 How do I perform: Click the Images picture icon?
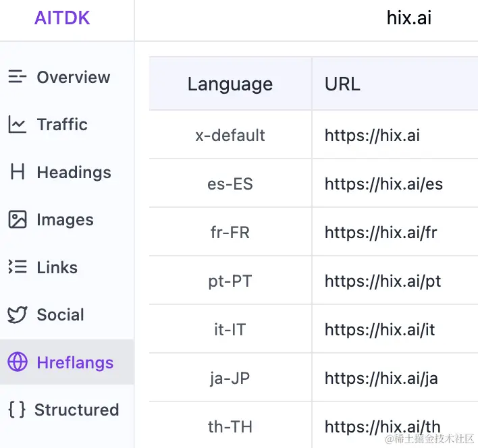17,220
